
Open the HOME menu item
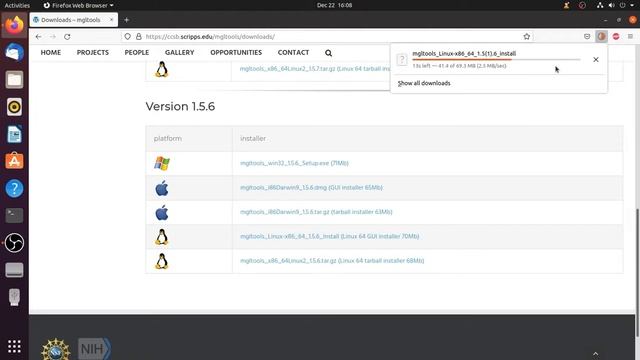(x=51, y=53)
